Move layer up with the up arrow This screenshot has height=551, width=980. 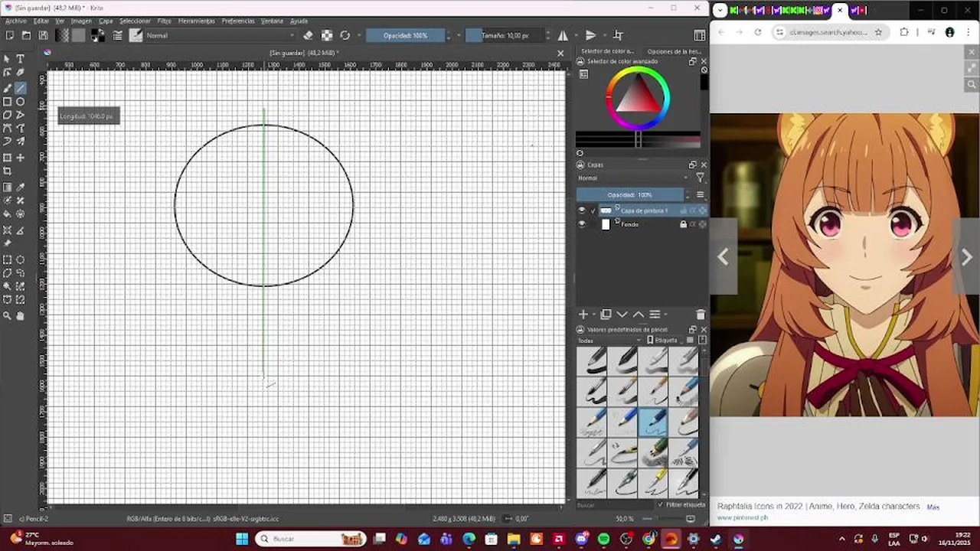click(638, 315)
